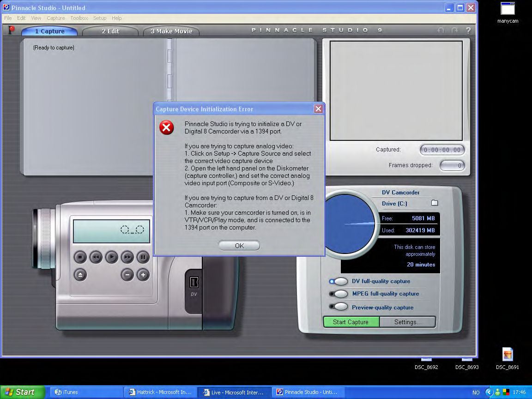Screen dimensions: 532x399
Task: Click the capture preview monitor
Action: [x=396, y=91]
